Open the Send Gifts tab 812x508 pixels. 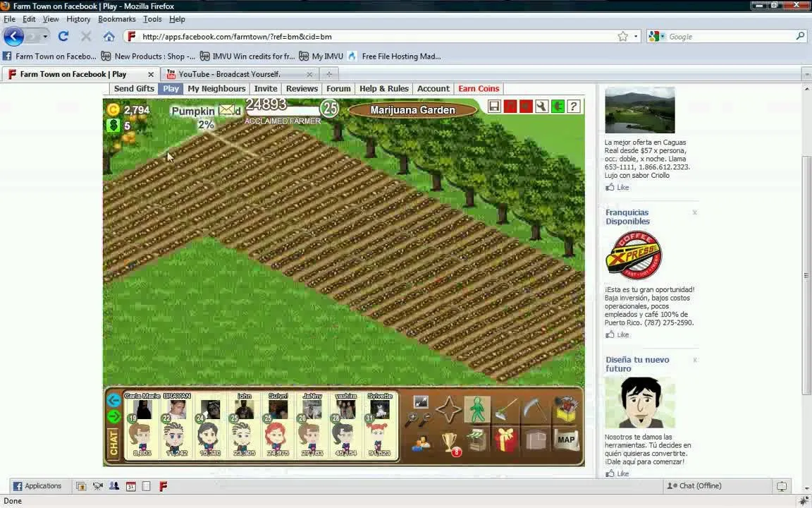pyautogui.click(x=134, y=89)
